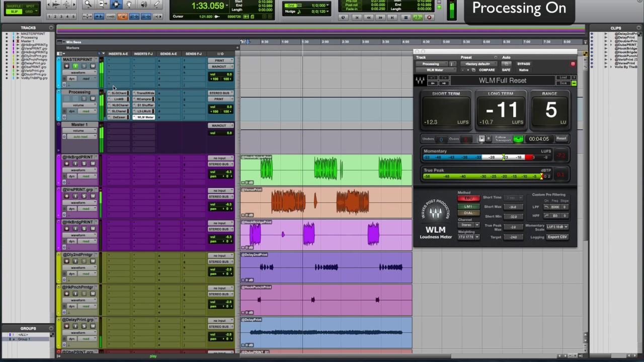The image size is (644, 362).
Task: Open the LinMB insert plugin
Action: [119, 99]
